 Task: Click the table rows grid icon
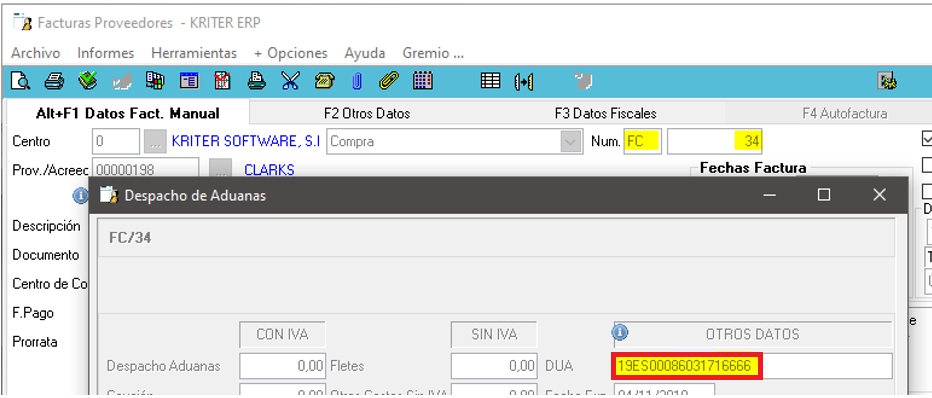point(490,81)
